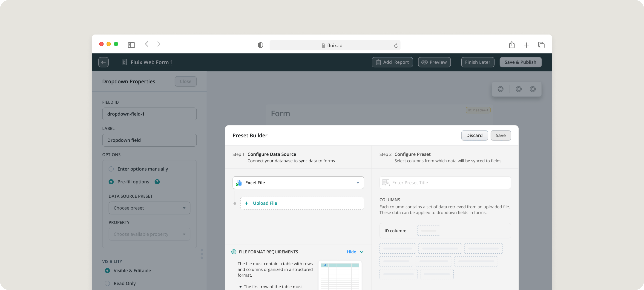This screenshot has height=290, width=644.
Task: Open the Choose preset dropdown
Action: 149,208
